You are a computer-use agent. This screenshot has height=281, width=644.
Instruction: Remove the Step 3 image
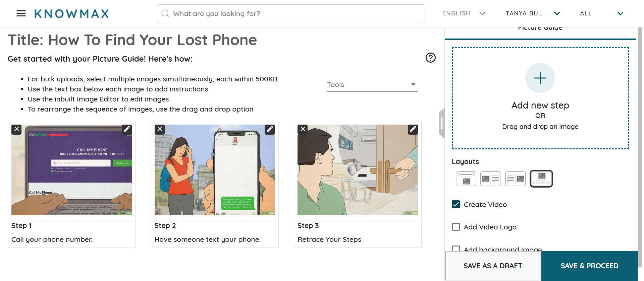303,129
